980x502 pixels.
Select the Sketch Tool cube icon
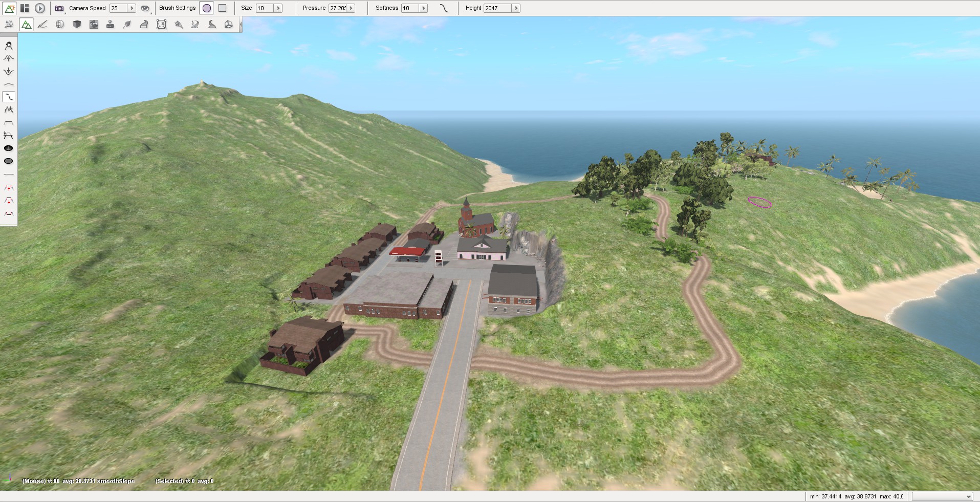point(77,24)
